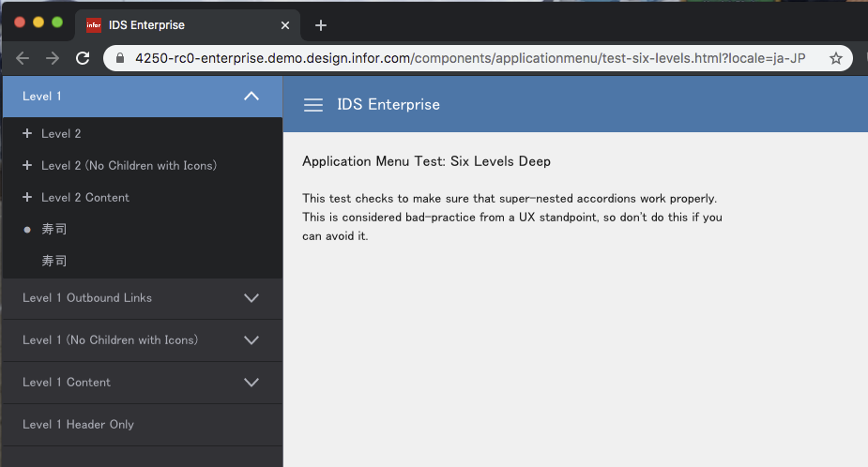This screenshot has height=467, width=868.
Task: Open the hamburger application menu icon
Action: click(313, 105)
